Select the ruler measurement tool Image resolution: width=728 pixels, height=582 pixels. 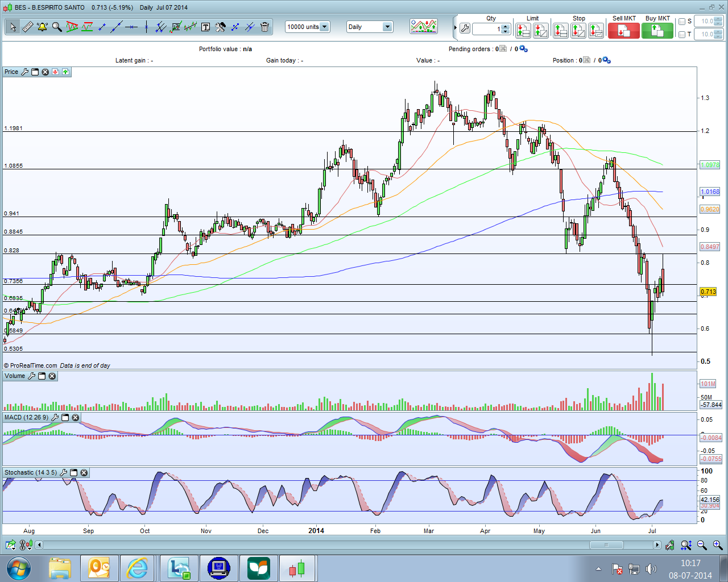(27, 27)
